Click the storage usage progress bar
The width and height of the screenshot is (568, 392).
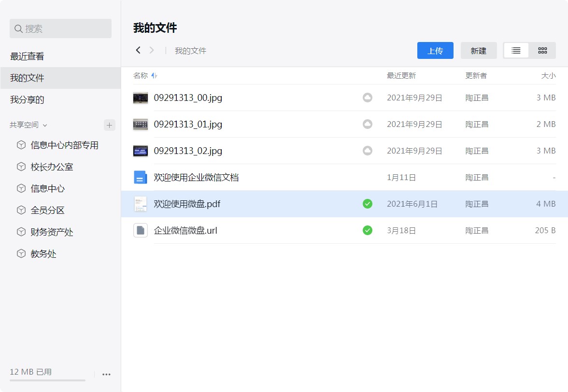[47, 380]
